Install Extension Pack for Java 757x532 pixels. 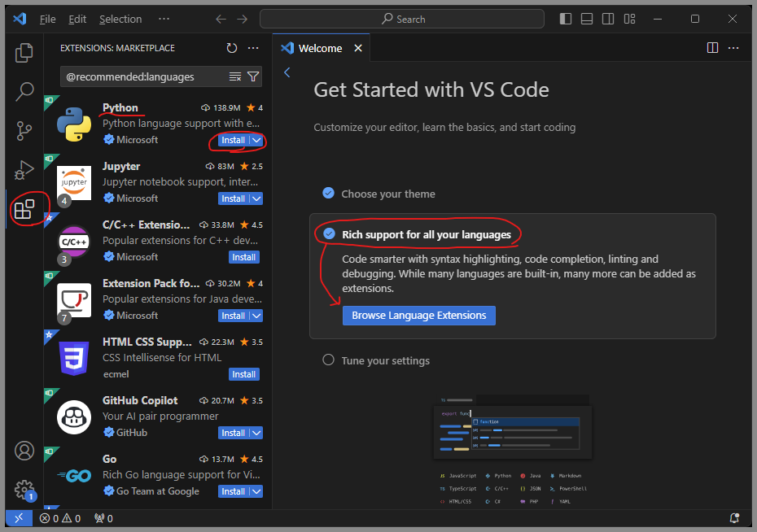(234, 316)
